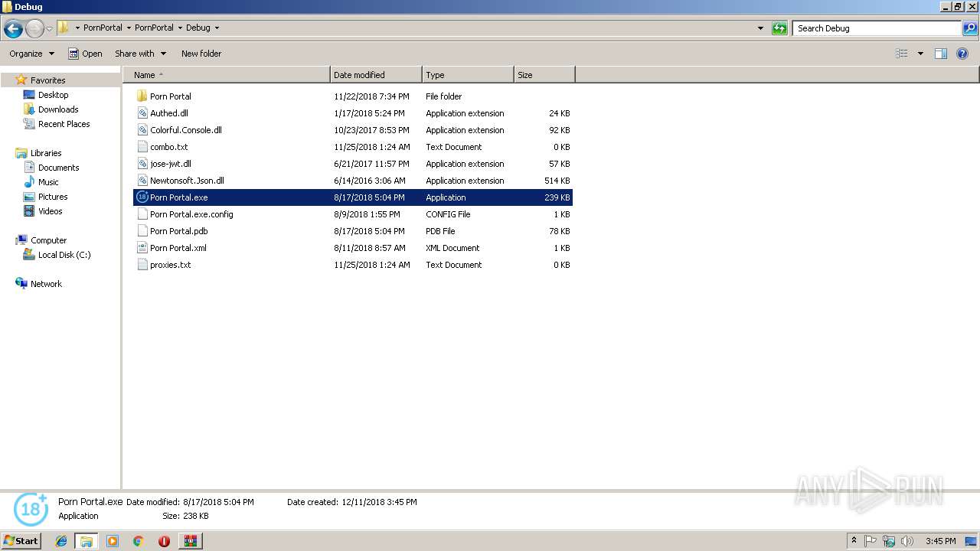Select Computer in navigation pane

[x=48, y=240]
